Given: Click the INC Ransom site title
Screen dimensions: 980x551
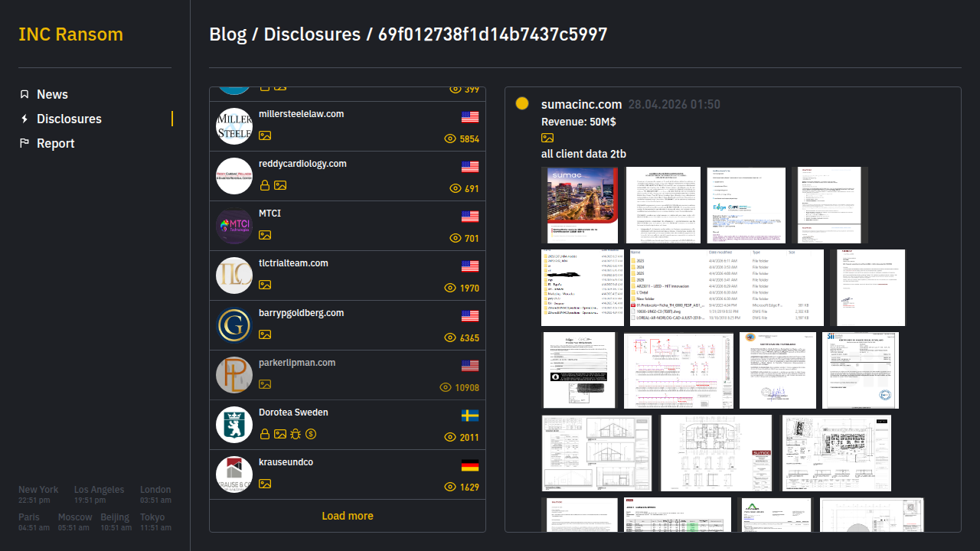Looking at the screenshot, I should [70, 34].
